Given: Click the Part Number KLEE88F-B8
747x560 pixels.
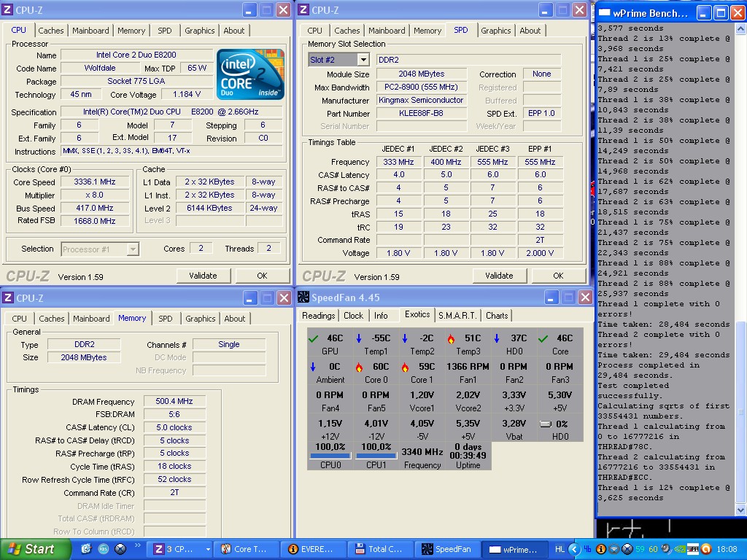Looking at the screenshot, I should point(421,113).
